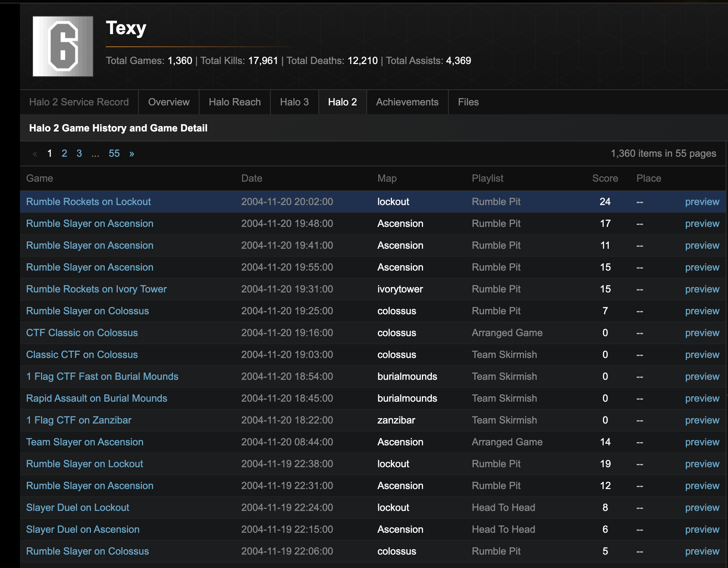728x568 pixels.
Task: Switch to the Overview tab
Action: click(x=168, y=102)
